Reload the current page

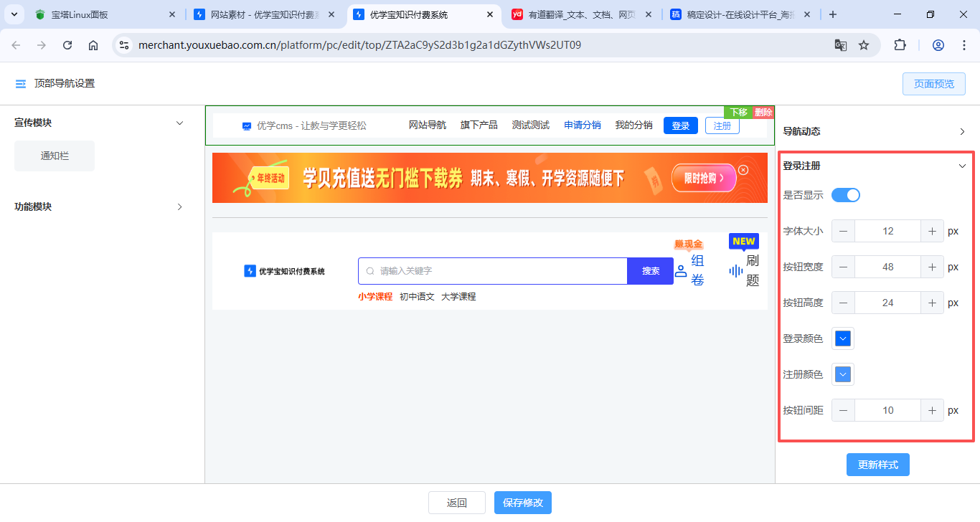tap(67, 45)
